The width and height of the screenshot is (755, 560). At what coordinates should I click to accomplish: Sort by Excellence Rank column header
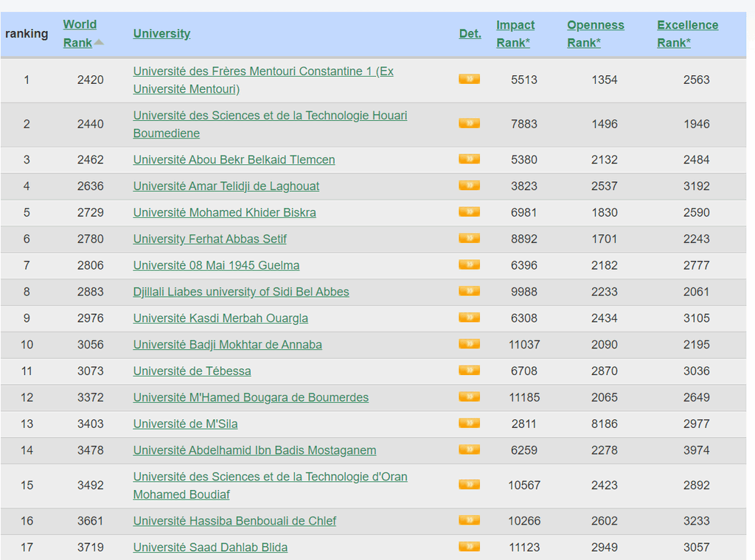(688, 34)
